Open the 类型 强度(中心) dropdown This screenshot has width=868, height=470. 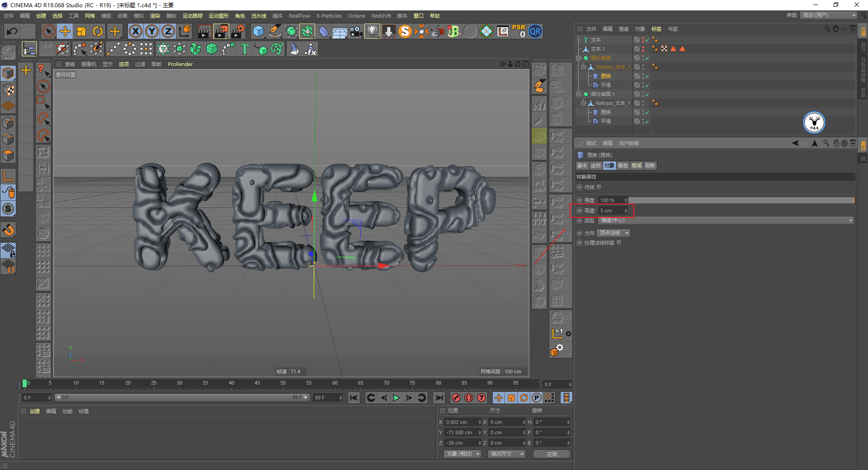726,221
